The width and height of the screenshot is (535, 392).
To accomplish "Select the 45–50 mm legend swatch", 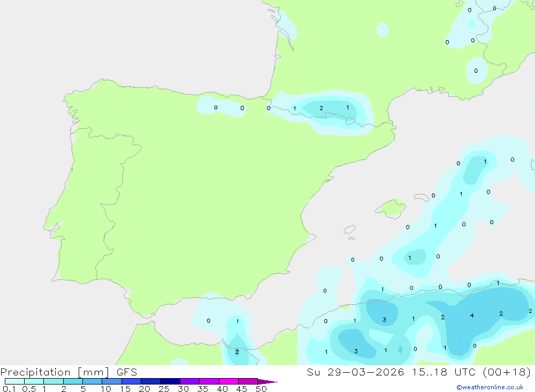I will tap(248, 381).
